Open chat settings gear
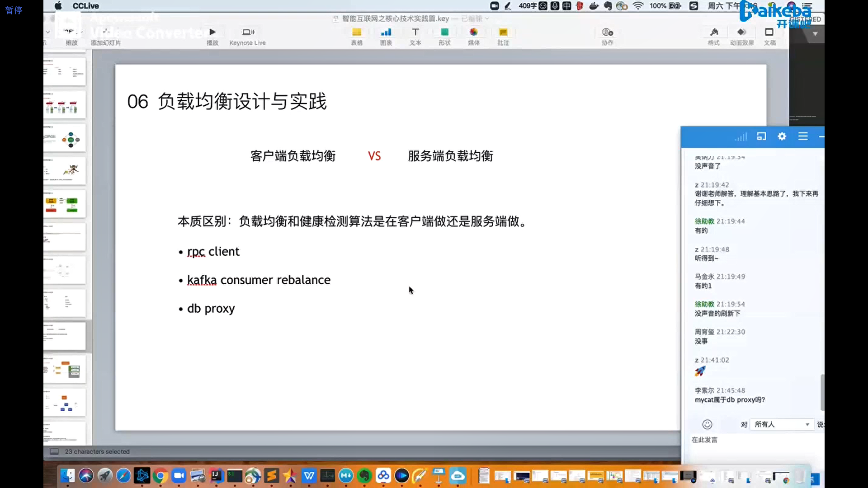This screenshot has height=488, width=868. click(x=782, y=136)
